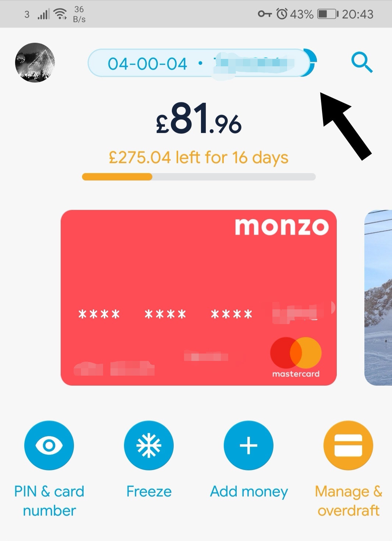
Task: Tap the Mastercard logo on the card
Action: 296,357
